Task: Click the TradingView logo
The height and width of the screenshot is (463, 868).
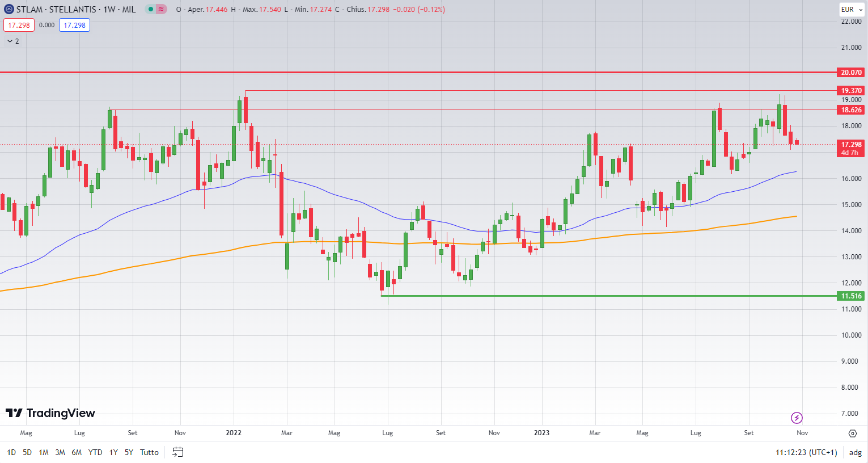Action: point(50,413)
